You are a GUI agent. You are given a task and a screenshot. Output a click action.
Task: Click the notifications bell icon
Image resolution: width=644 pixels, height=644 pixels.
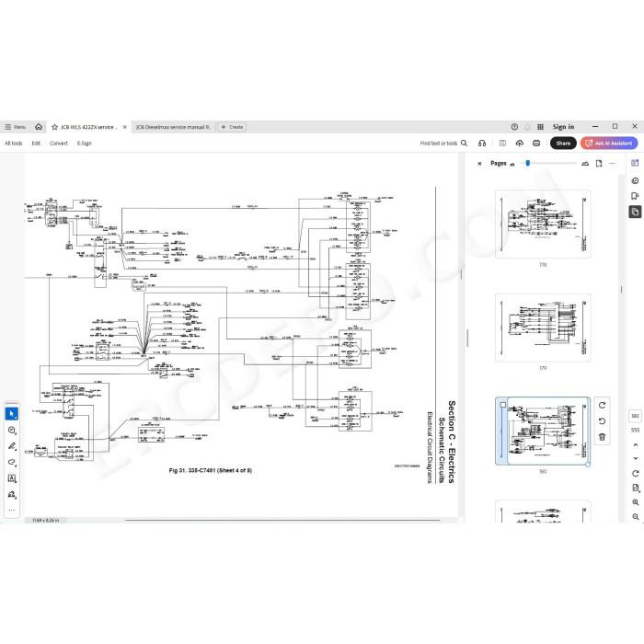point(528,127)
